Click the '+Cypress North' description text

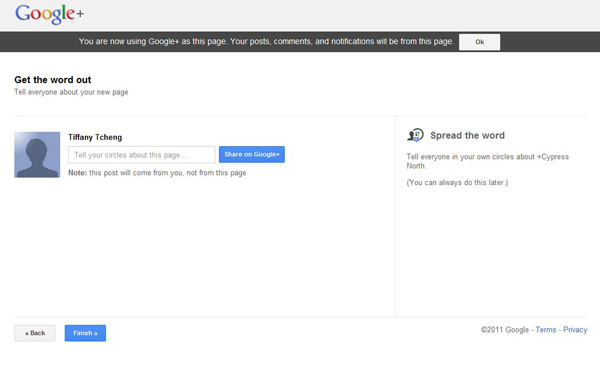click(488, 161)
